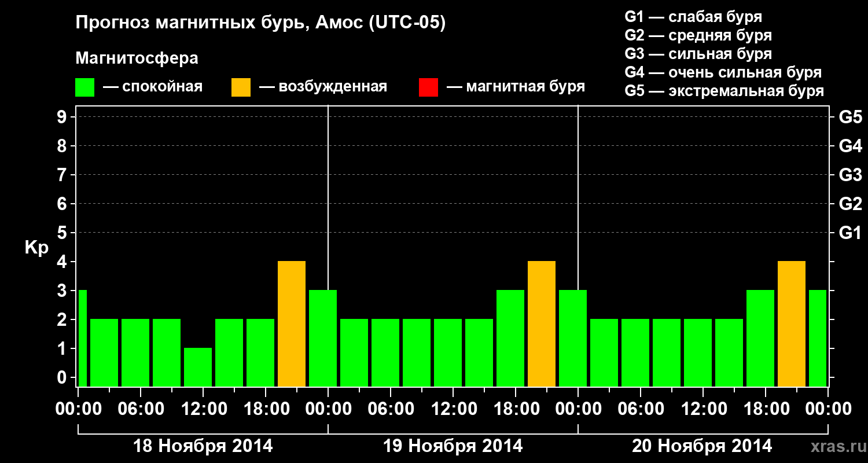Click the orange Kp 4 bar on 18 Ноября

(292, 324)
